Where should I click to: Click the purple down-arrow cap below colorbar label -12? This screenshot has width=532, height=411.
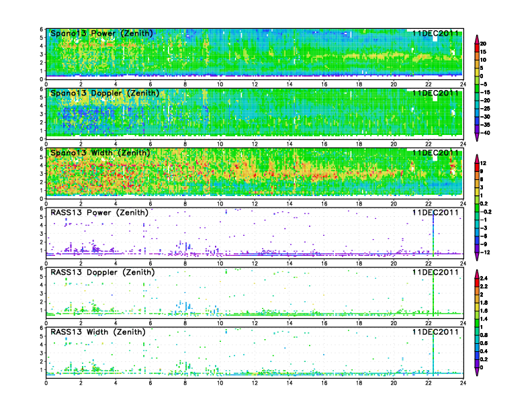pos(477,257)
